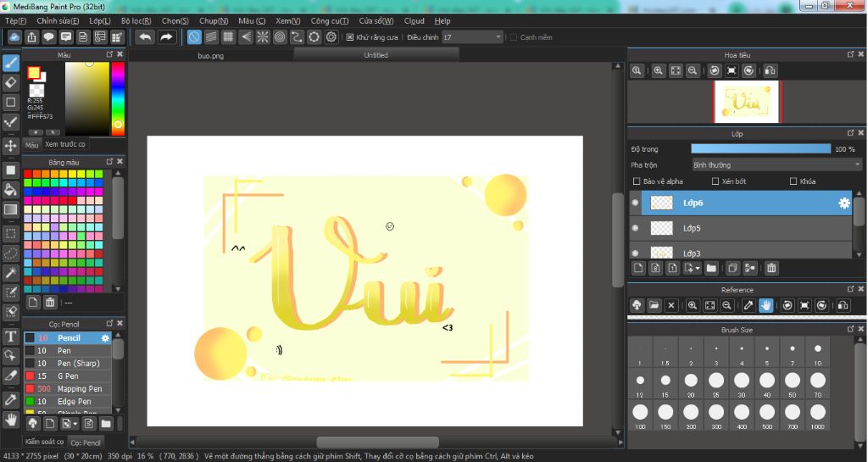The width and height of the screenshot is (868, 462).
Task: Click the canvas vertical scrollbar thumb
Action: (618, 240)
